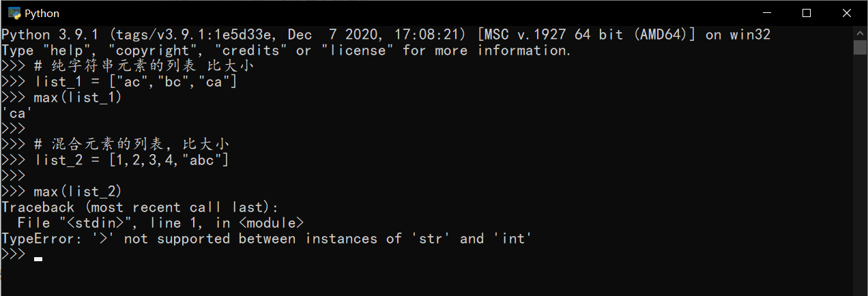The width and height of the screenshot is (868, 296).
Task: Click the blinking cursor at the last prompt
Action: 38,259
